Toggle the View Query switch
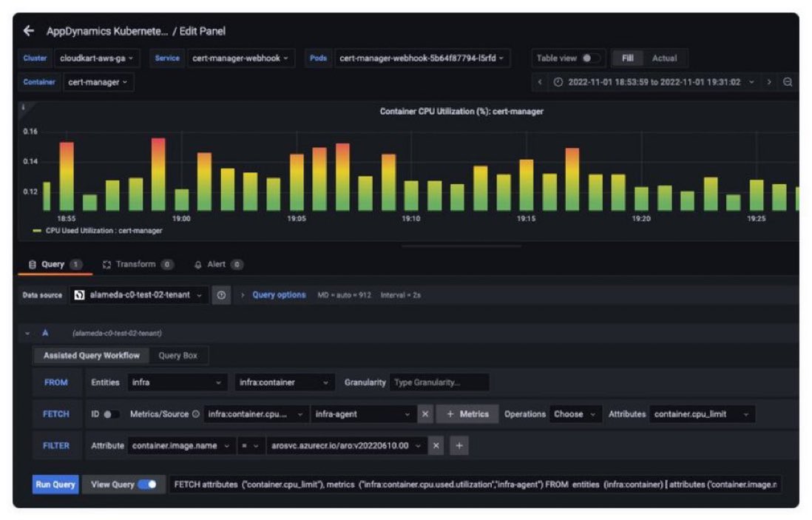 point(148,484)
